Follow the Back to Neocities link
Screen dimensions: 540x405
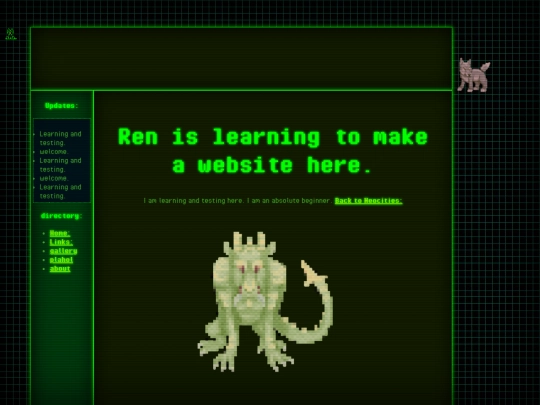(x=368, y=200)
